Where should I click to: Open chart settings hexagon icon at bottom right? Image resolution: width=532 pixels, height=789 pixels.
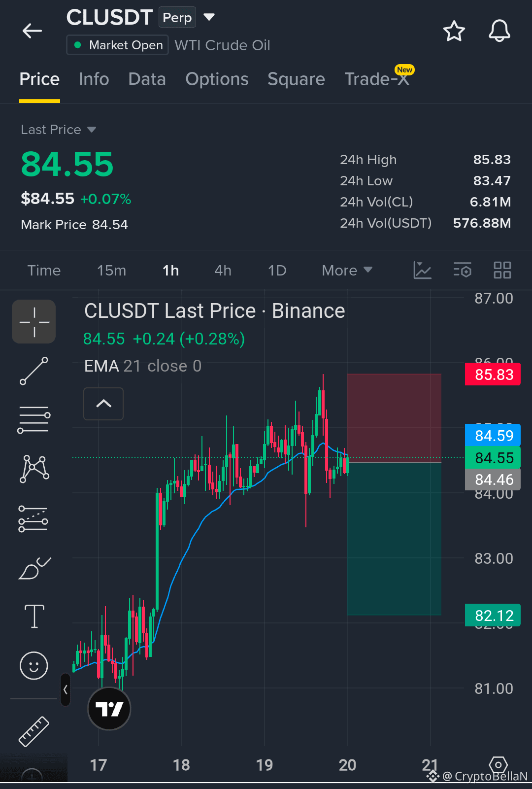498,765
